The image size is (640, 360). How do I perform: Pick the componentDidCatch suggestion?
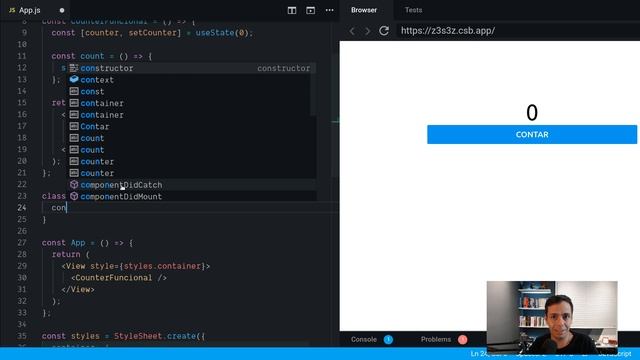point(192,185)
